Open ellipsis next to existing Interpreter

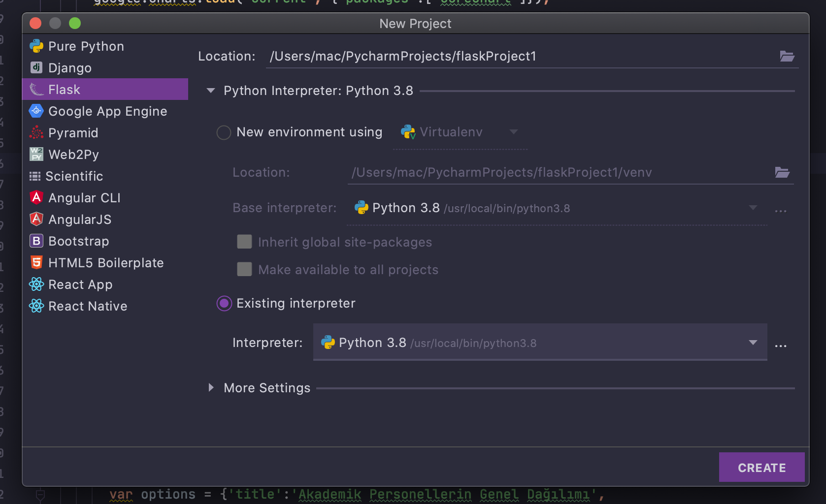(x=781, y=346)
